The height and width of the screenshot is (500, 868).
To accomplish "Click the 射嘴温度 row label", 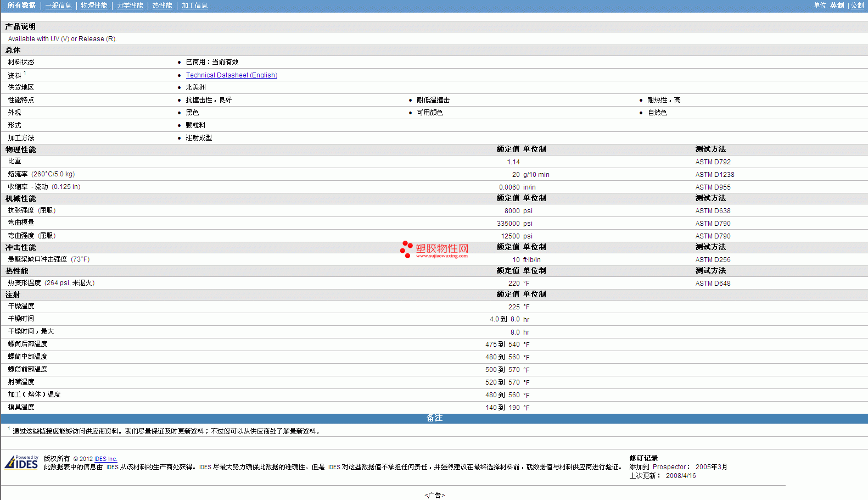I will 21,382.
